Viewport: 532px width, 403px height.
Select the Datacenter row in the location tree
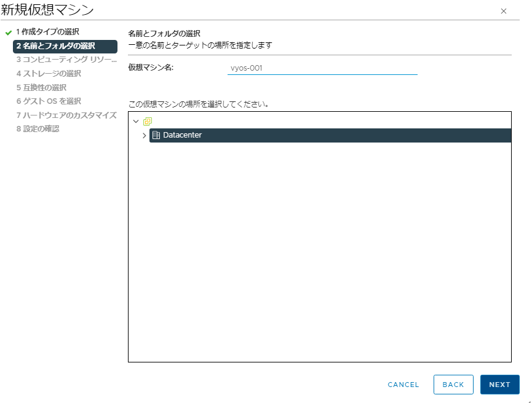[330, 135]
